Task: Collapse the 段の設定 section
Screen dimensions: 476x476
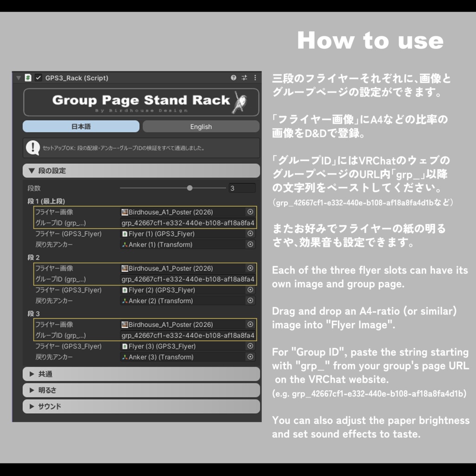Action: coord(141,171)
